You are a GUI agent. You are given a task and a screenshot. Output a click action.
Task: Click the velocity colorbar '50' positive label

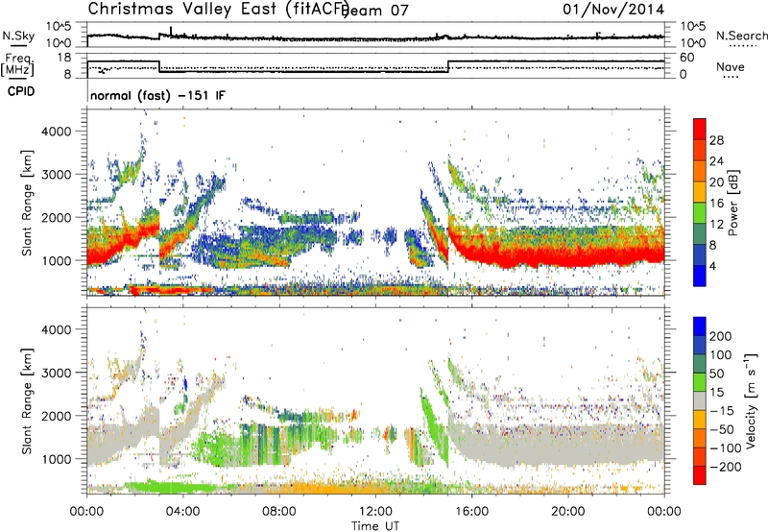click(x=717, y=374)
